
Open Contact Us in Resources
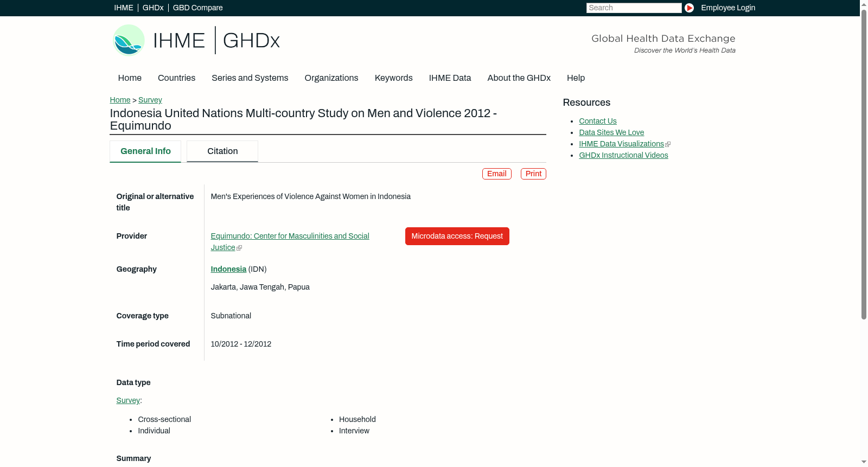(598, 121)
